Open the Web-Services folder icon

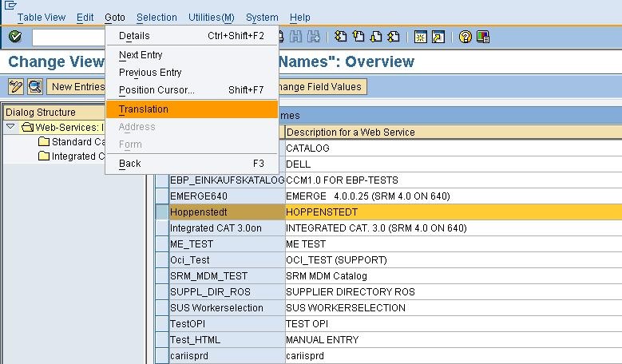click(x=27, y=127)
